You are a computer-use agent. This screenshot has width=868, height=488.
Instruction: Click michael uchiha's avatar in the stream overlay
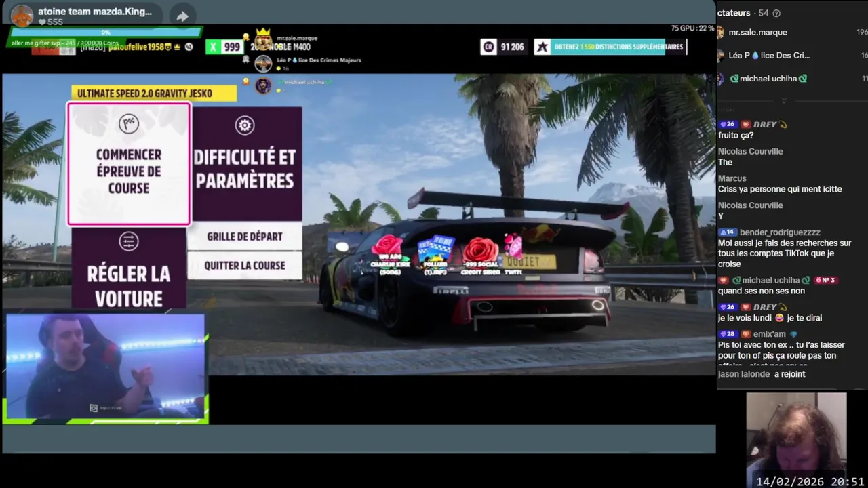[x=263, y=85]
